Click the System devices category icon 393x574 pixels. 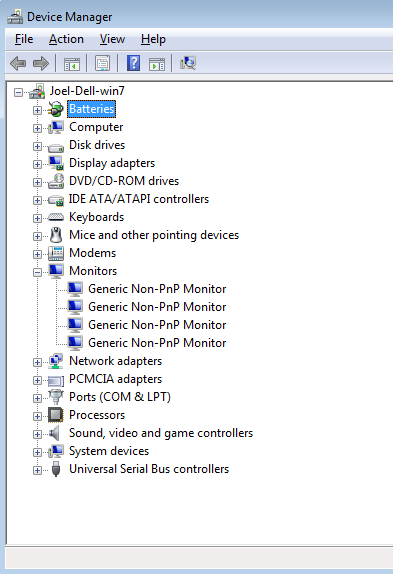[x=56, y=451]
